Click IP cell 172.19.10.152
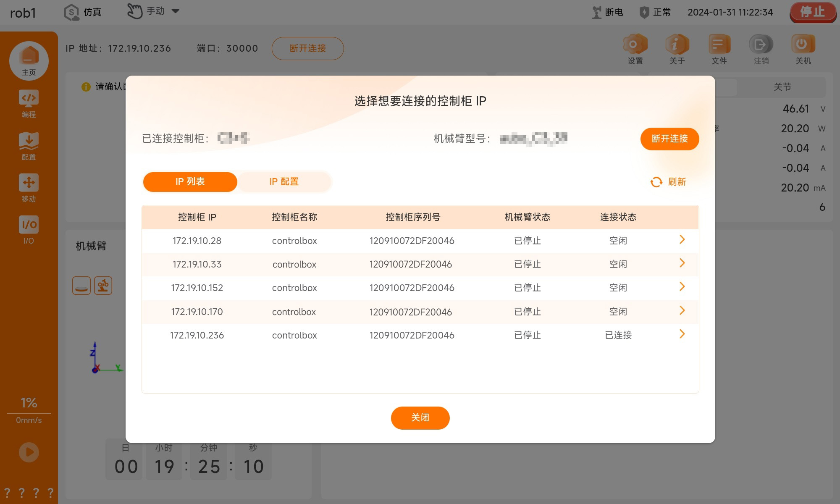 pyautogui.click(x=197, y=288)
